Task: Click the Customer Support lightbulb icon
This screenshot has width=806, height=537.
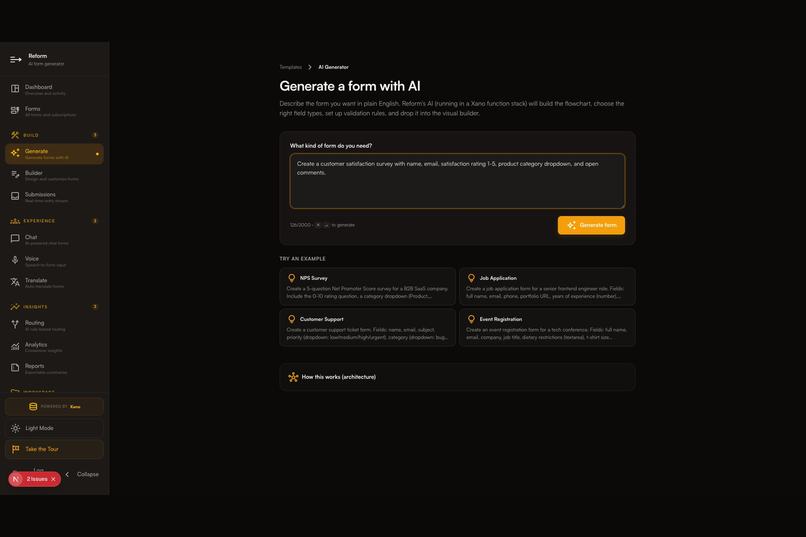Action: [291, 319]
